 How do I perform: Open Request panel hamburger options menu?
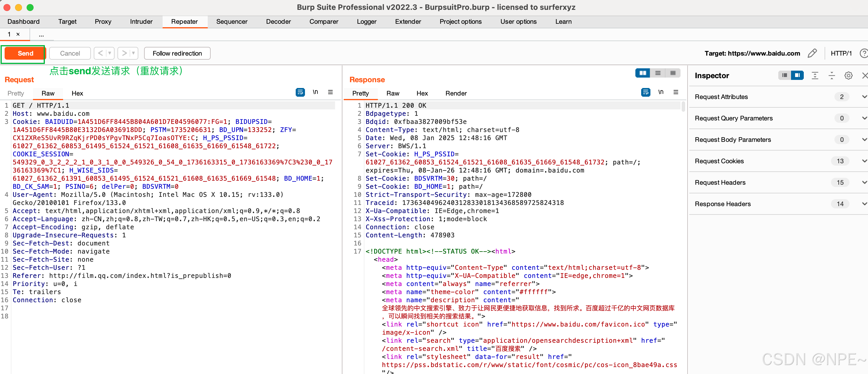[x=330, y=92]
